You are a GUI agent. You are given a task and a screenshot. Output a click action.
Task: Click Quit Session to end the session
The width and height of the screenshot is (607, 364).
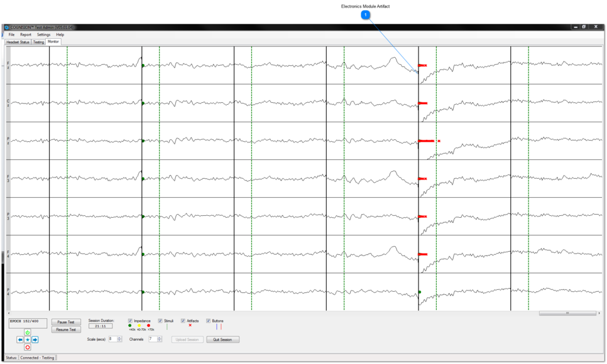coord(221,340)
